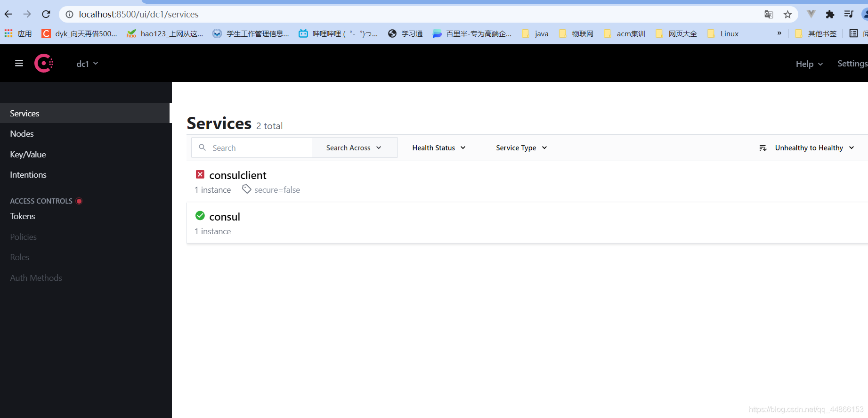Open the Service Type filter
The height and width of the screenshot is (418, 868).
click(x=521, y=148)
